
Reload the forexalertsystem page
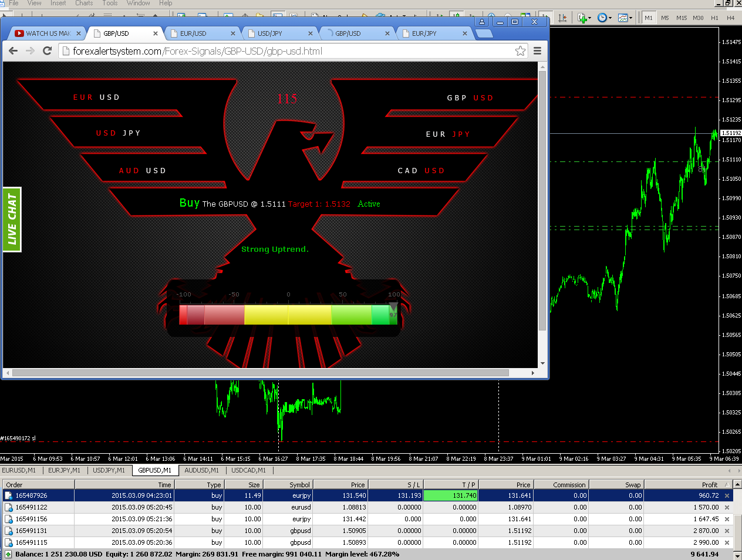[48, 51]
